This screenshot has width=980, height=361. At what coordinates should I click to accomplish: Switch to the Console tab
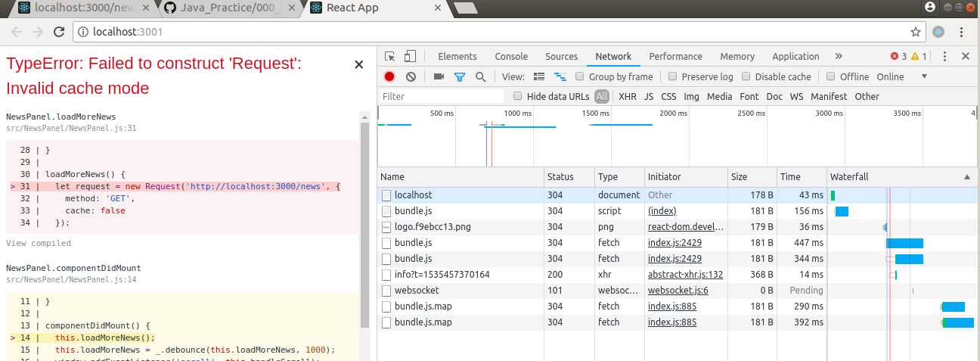pyautogui.click(x=511, y=57)
